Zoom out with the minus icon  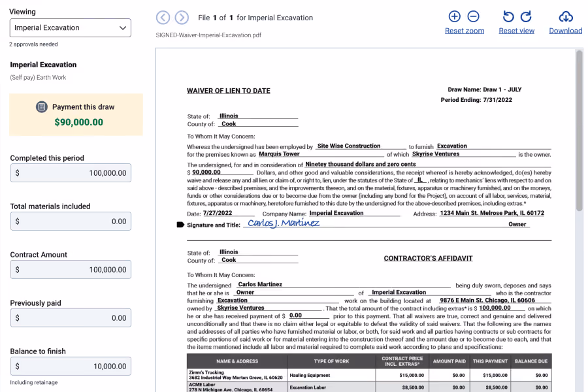click(x=473, y=16)
